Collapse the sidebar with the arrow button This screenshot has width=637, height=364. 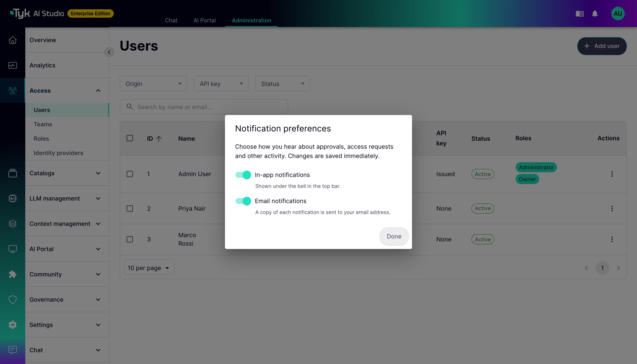[109, 52]
